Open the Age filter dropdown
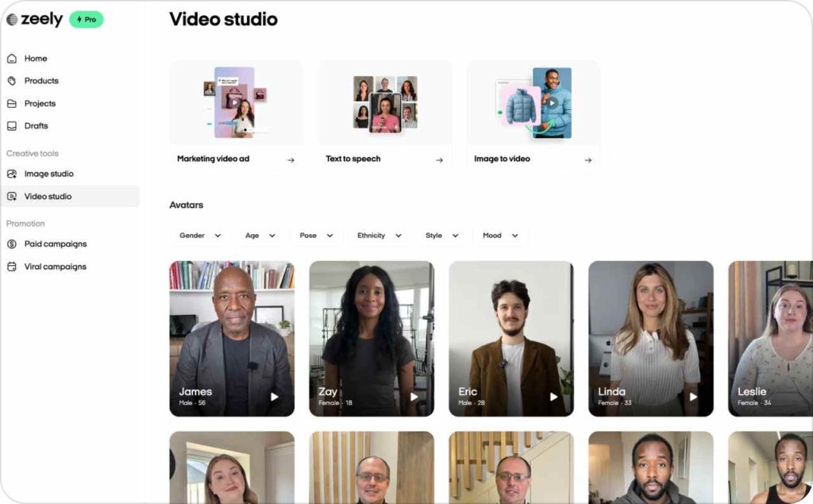The image size is (813, 504). (260, 236)
